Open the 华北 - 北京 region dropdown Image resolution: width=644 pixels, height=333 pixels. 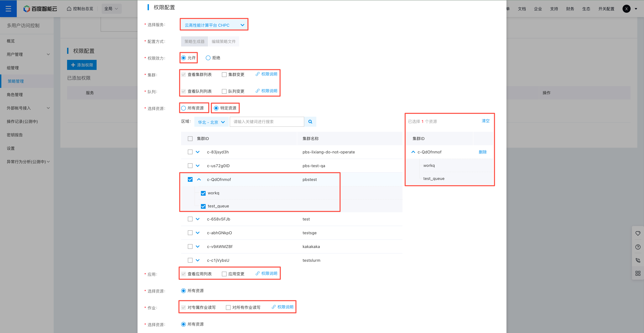[211, 122]
